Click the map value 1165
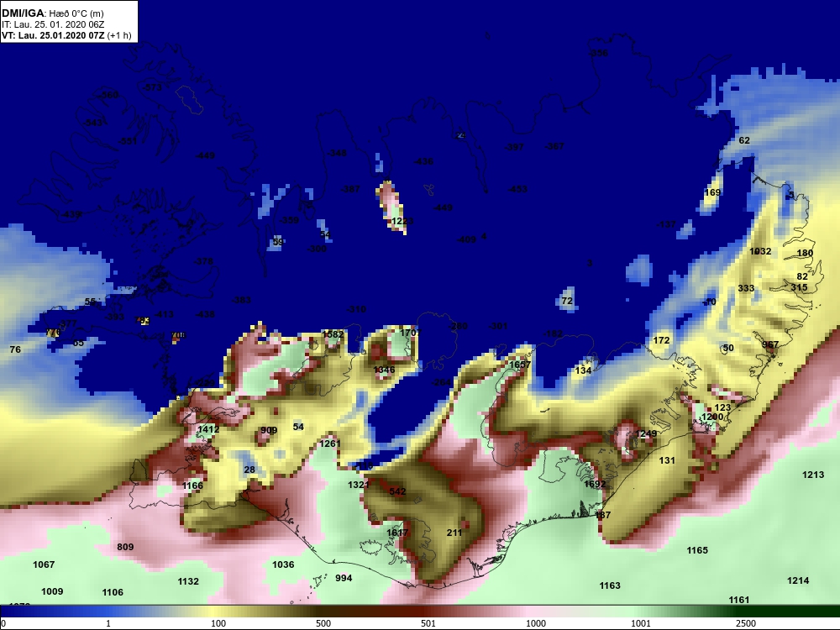The image size is (840, 630). click(697, 550)
